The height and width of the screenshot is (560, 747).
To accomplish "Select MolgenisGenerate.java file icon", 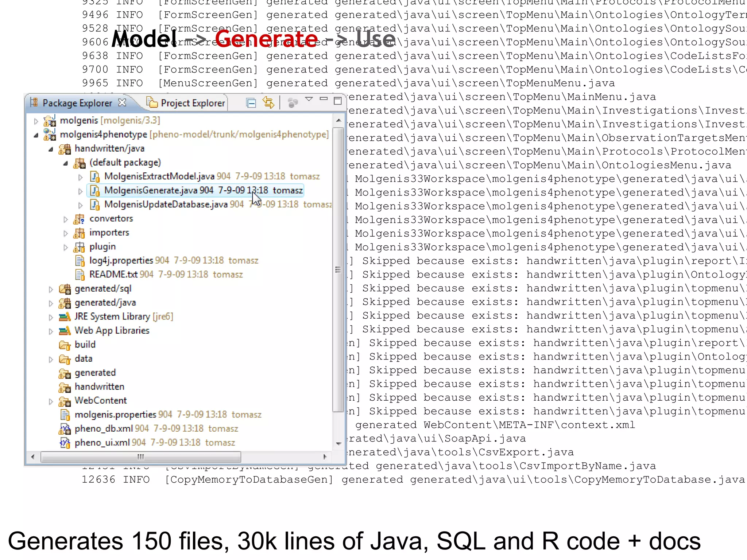I will tap(95, 191).
